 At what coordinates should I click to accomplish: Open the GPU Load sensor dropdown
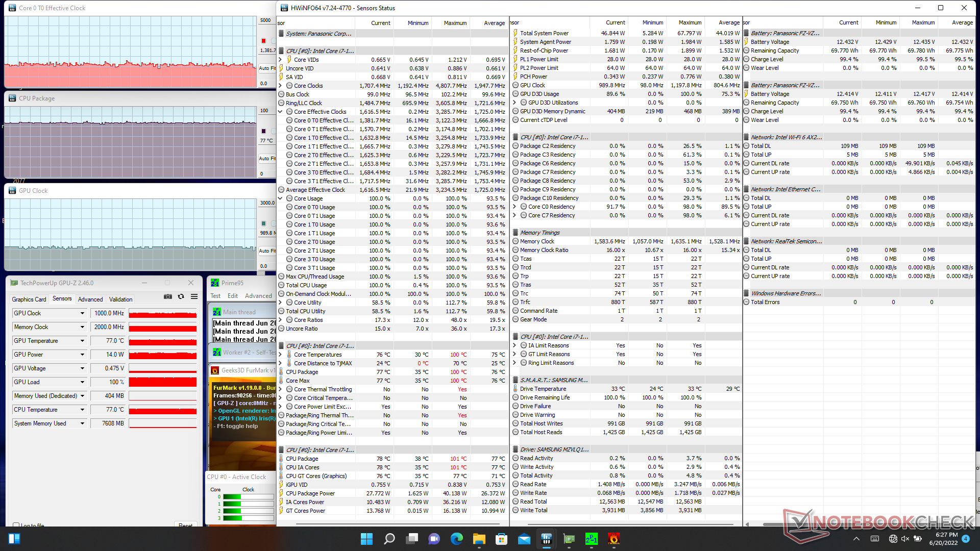[82, 382]
